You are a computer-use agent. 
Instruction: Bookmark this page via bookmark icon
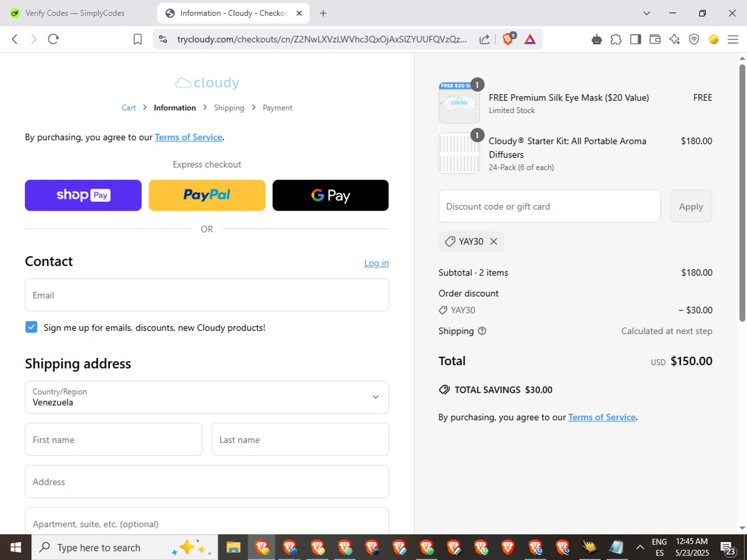tap(138, 39)
